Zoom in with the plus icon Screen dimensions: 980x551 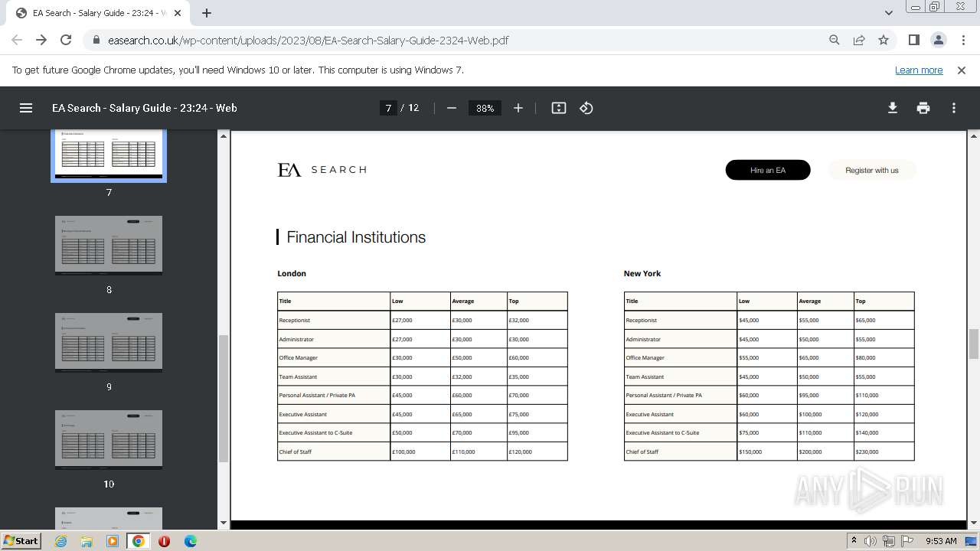click(x=518, y=108)
